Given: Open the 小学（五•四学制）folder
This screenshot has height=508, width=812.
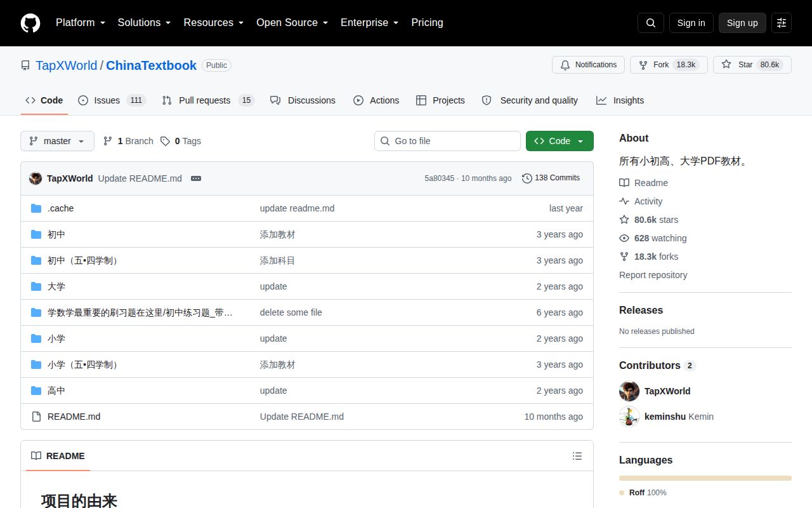Looking at the screenshot, I should click(x=83, y=364).
